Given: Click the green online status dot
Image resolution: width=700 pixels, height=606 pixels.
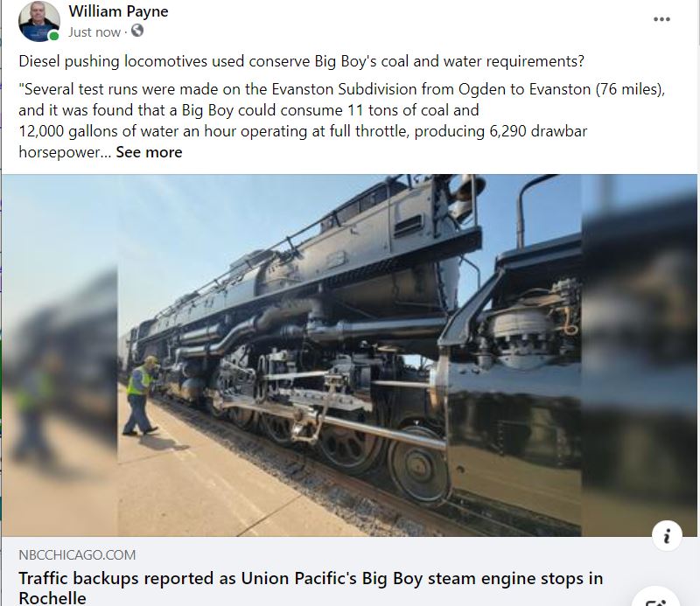Looking at the screenshot, I should click(x=54, y=36).
